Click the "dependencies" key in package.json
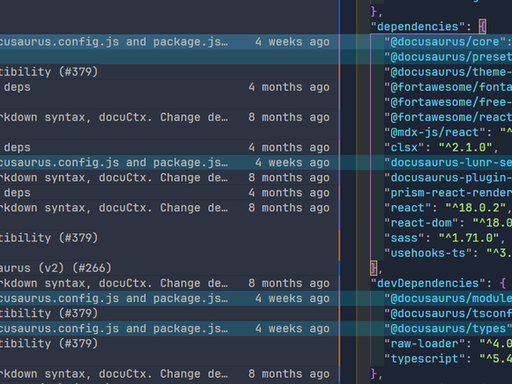The image size is (512, 384). (418, 27)
